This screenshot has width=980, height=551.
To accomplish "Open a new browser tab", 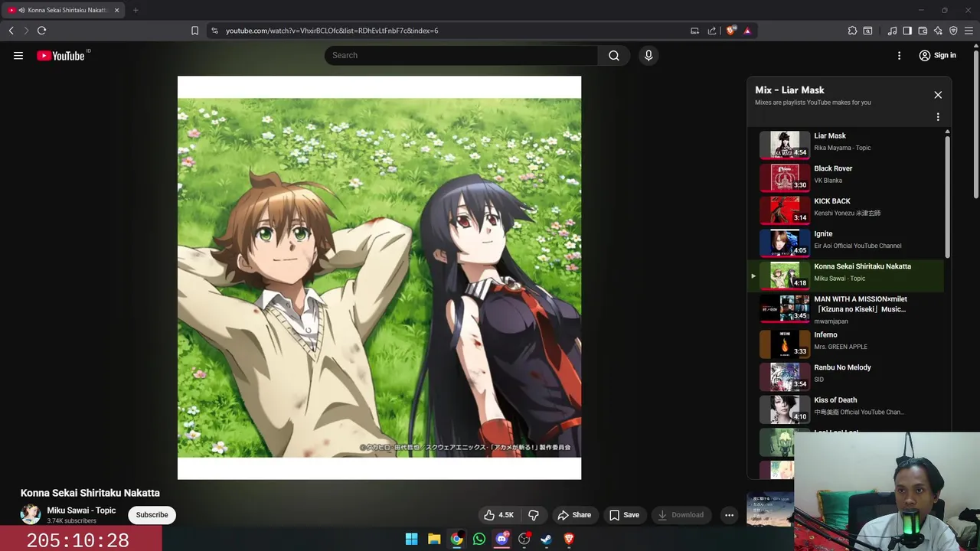I will 136,10.
